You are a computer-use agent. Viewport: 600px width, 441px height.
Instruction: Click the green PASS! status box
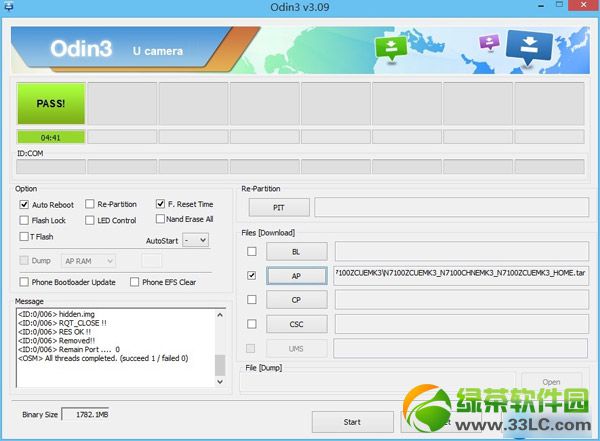[x=51, y=103]
